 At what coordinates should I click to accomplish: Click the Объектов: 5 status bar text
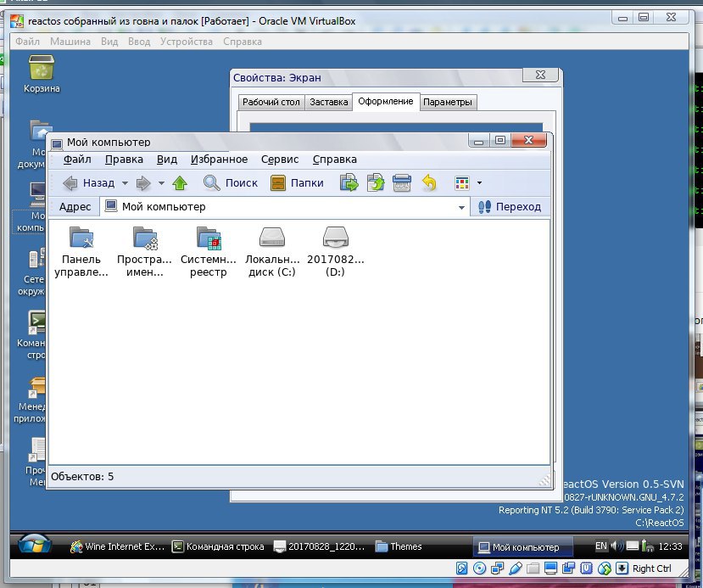pos(82,476)
